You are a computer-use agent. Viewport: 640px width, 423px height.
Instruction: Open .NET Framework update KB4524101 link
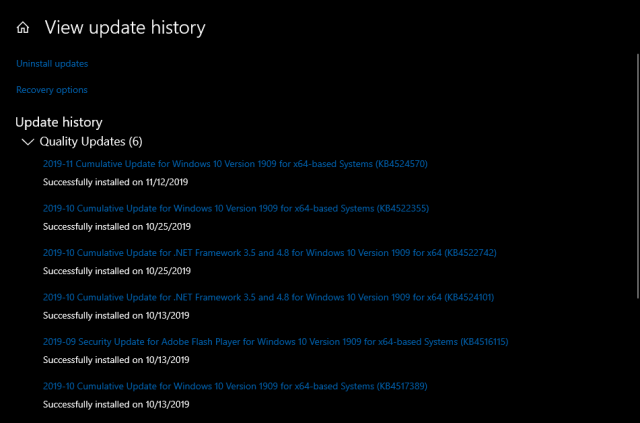click(x=269, y=297)
